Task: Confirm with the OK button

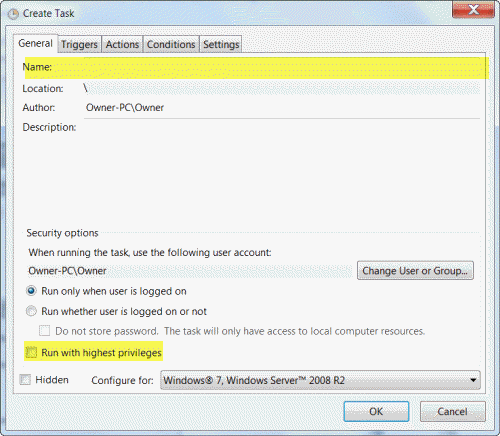Action: click(x=376, y=412)
